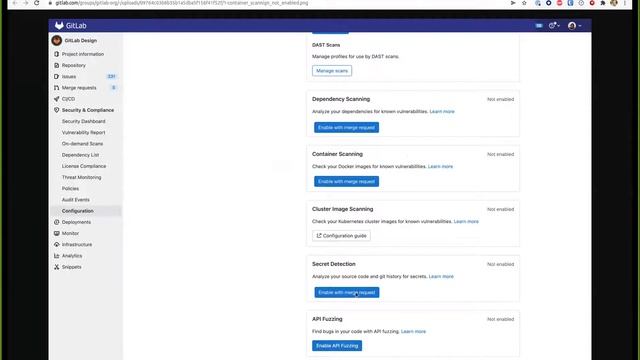This screenshot has width=640, height=360.
Task: Click the Repository sidebar icon
Action: click(x=56, y=65)
